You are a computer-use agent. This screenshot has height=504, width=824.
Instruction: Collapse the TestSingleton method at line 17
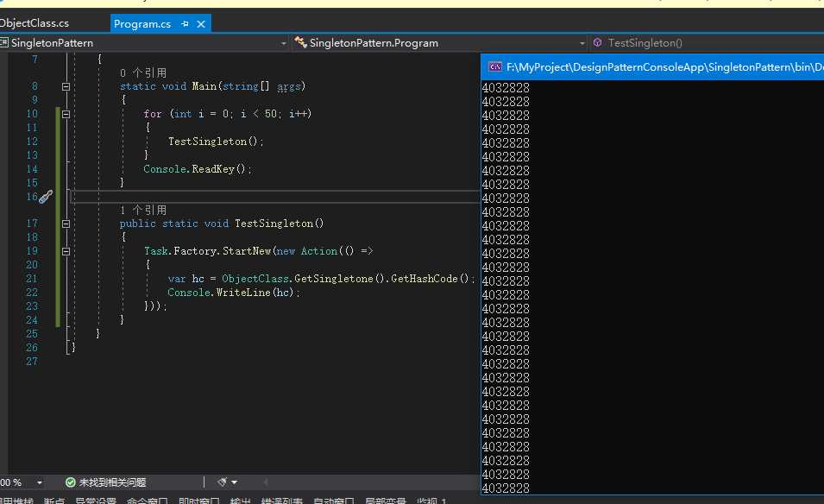tap(66, 224)
